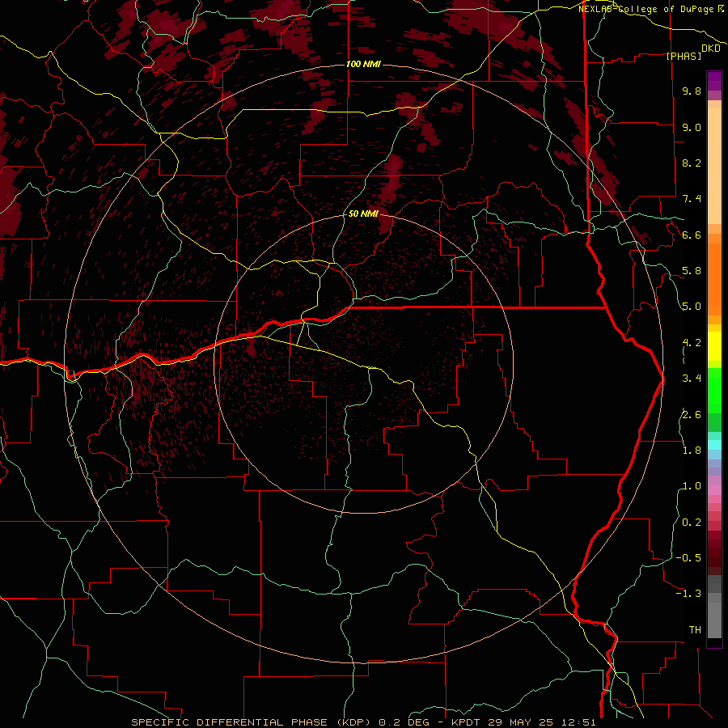Click the 1.8 legend value
728x728 pixels.
coord(692,451)
